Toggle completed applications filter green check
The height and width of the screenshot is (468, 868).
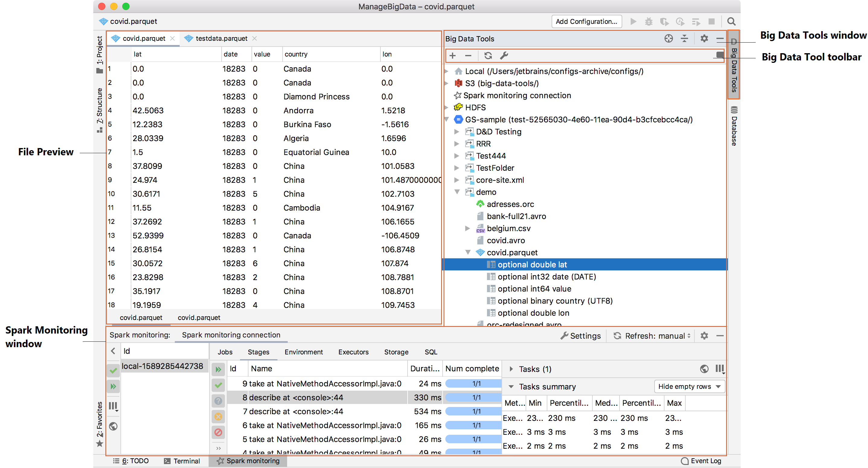113,370
